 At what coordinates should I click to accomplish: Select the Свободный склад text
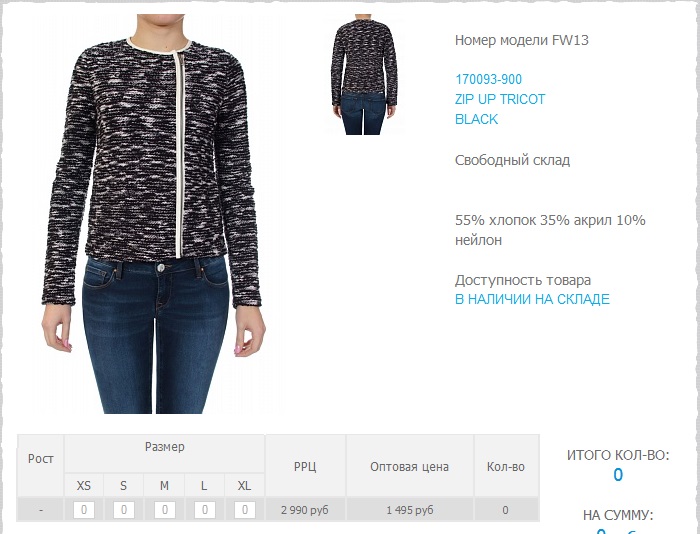(x=512, y=160)
